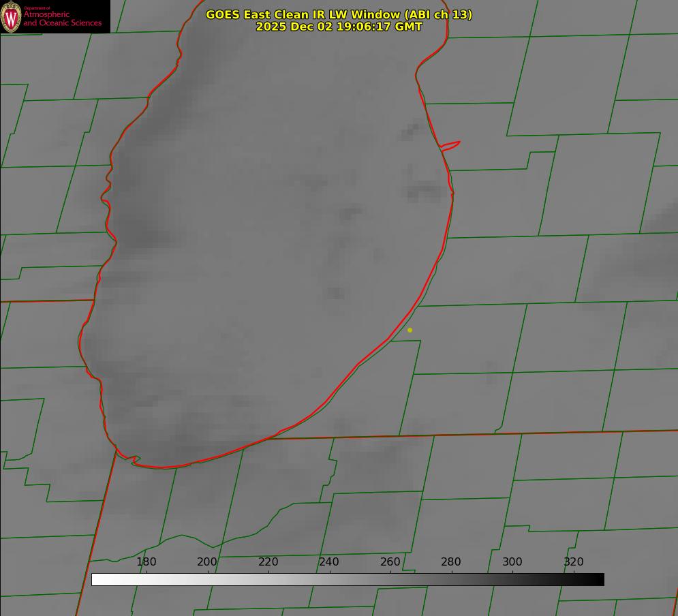678x616 pixels.
Task: Click the timestamp '2025 Dec 02 19:06:17 GMT'
Action: (x=339, y=27)
